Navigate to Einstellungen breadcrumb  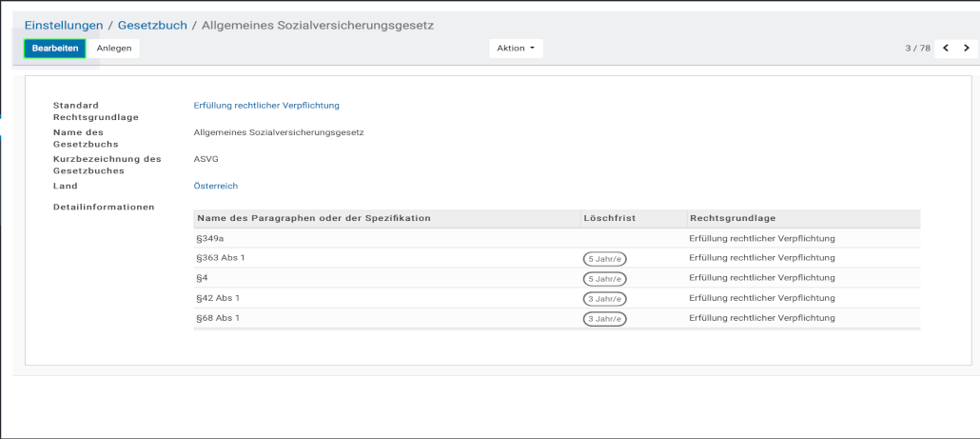point(63,25)
